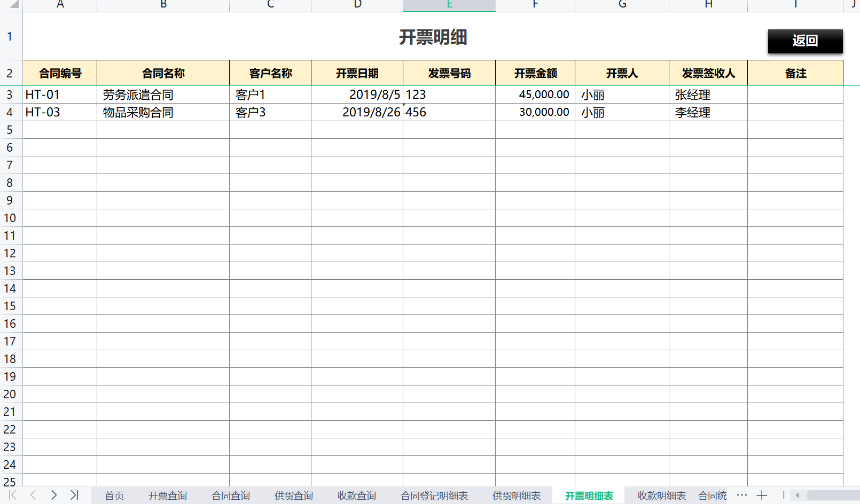The image size is (860, 504).
Task: Switch to the 首页 sheet tab
Action: 114,495
